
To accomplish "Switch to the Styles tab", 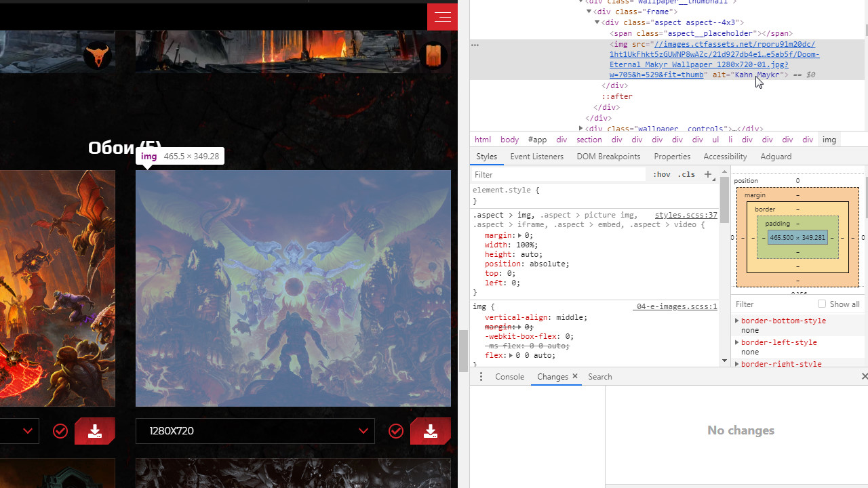I will (486, 157).
